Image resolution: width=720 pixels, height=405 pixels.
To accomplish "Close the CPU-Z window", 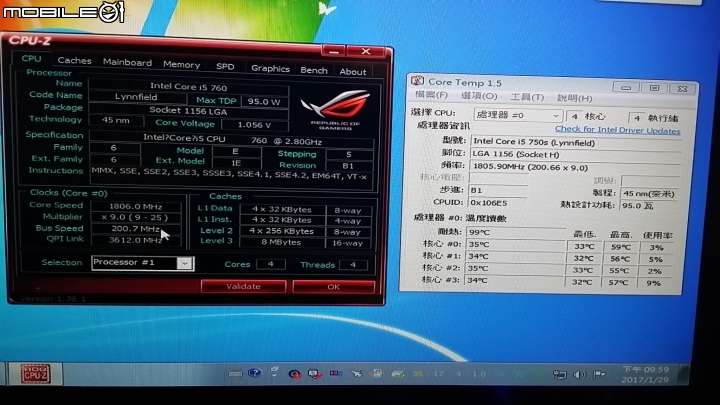I will pyautogui.click(x=366, y=51).
